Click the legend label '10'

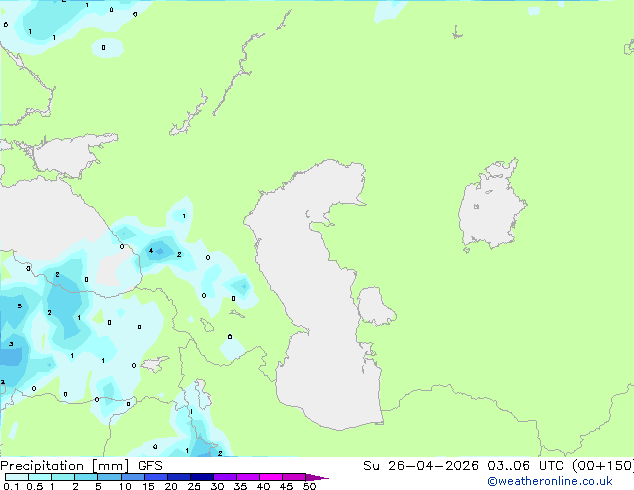coord(125,486)
